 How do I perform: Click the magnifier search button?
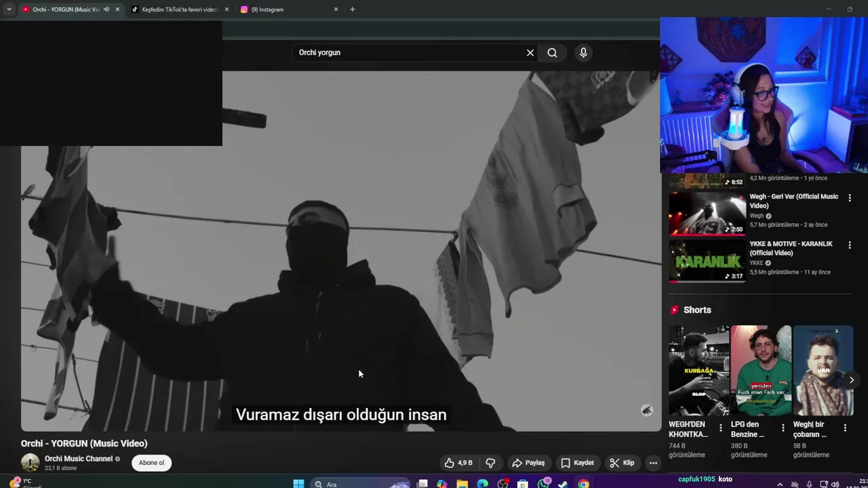click(x=552, y=53)
